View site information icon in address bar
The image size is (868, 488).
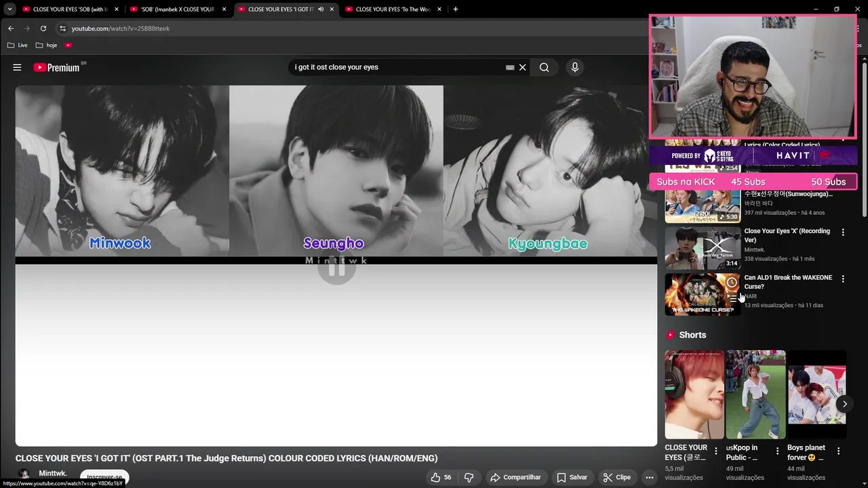click(62, 28)
